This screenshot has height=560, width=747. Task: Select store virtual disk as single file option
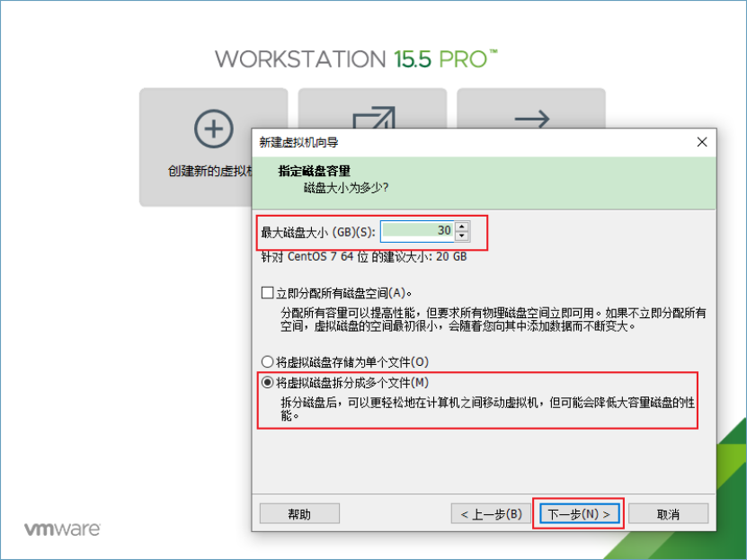pos(267,362)
